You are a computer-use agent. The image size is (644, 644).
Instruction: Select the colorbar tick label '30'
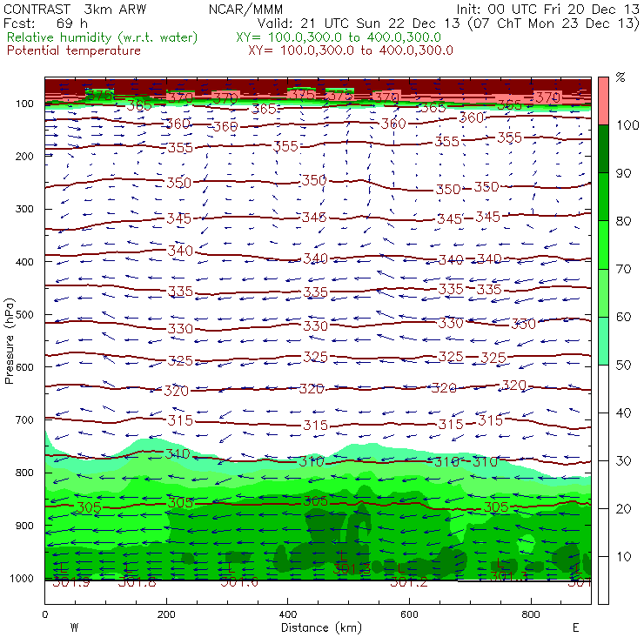(x=623, y=461)
